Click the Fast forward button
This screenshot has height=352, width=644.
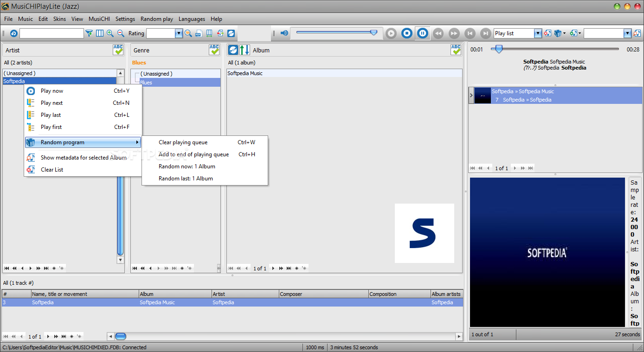click(x=454, y=33)
